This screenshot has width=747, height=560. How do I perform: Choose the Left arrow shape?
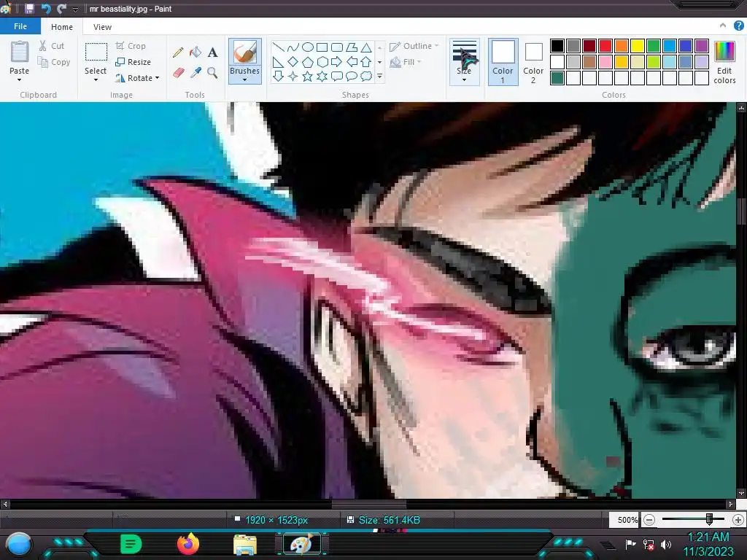pos(352,62)
